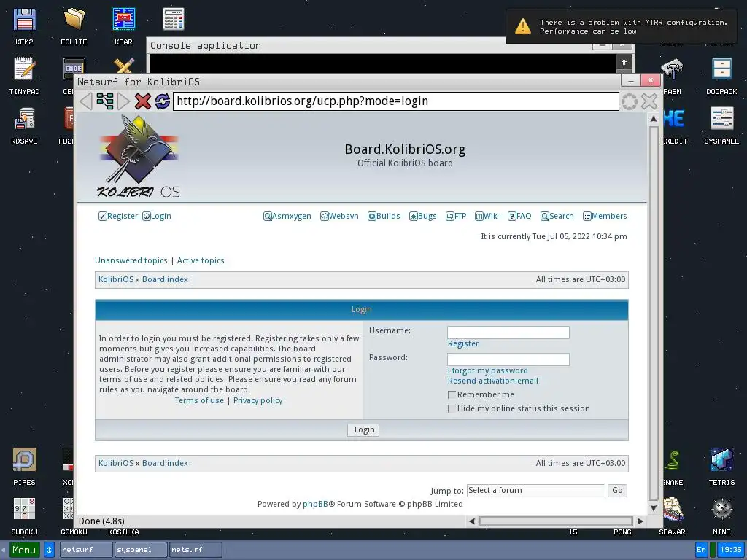
Task: Open phpBB link in footer
Action: pos(315,504)
